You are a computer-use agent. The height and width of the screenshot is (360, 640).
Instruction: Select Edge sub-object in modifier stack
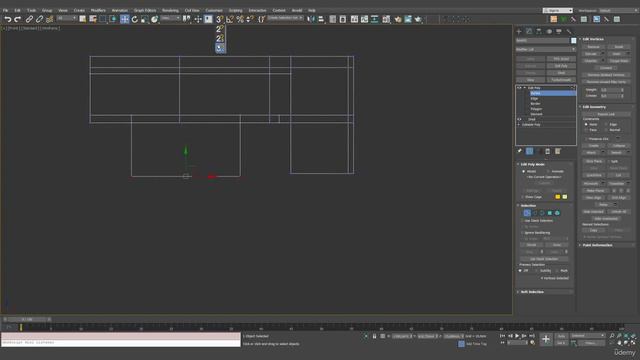[534, 99]
